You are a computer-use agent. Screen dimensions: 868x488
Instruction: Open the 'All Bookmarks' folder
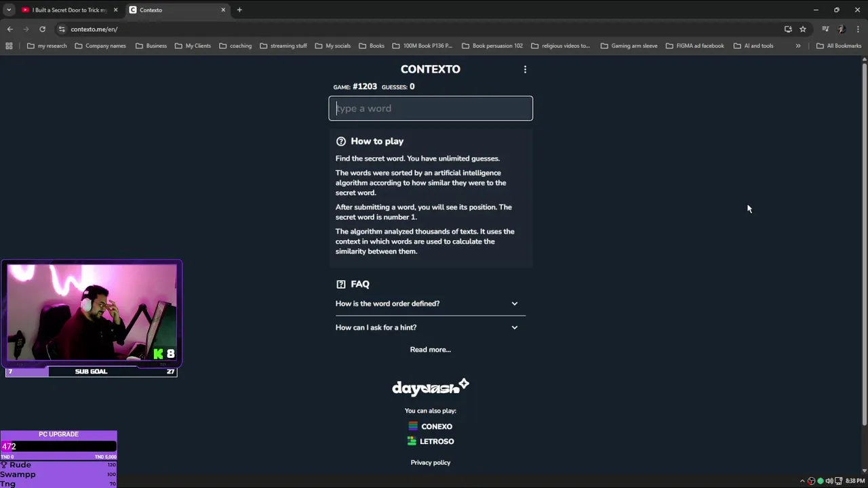(839, 46)
